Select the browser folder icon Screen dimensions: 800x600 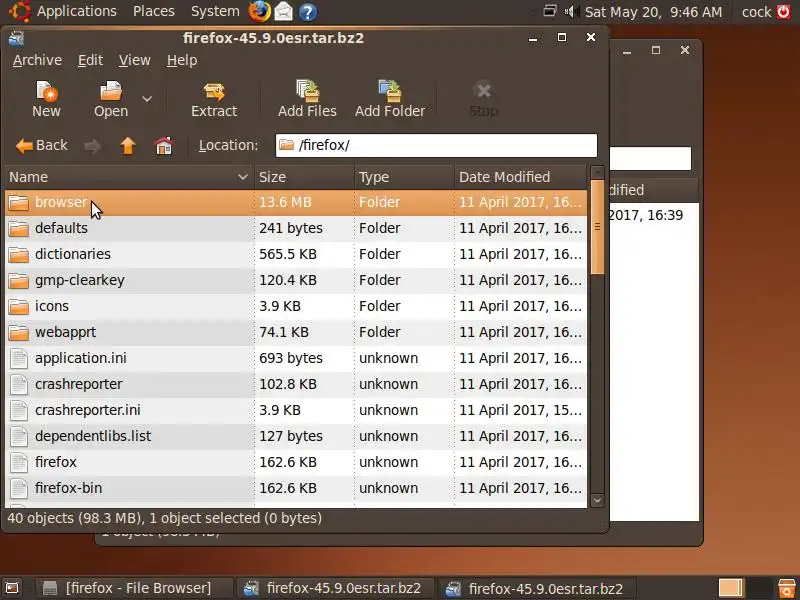pyautogui.click(x=19, y=203)
